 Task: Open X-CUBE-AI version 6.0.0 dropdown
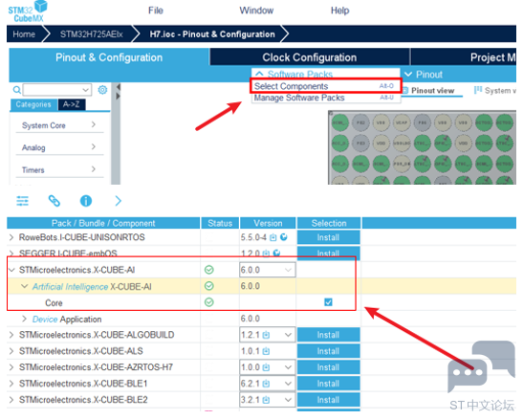(268, 270)
